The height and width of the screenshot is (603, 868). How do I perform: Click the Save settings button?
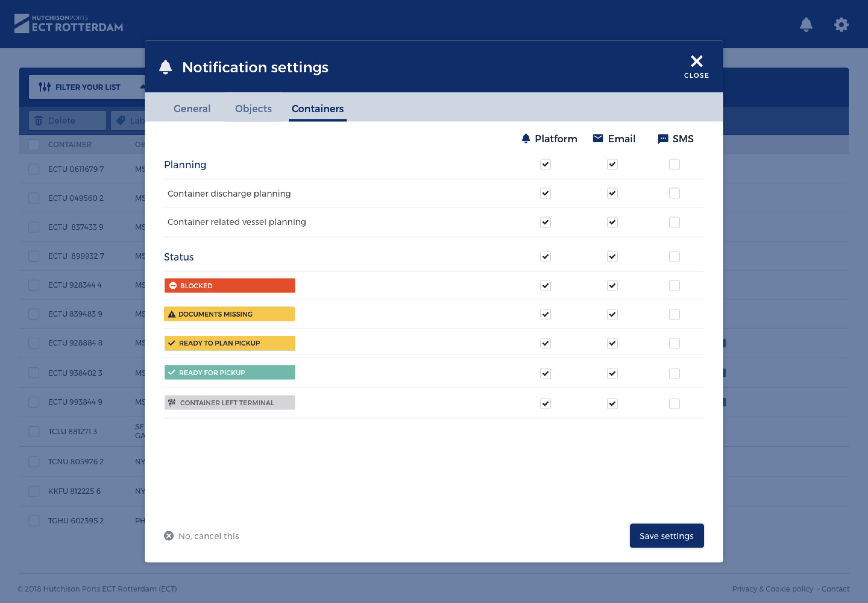point(666,536)
